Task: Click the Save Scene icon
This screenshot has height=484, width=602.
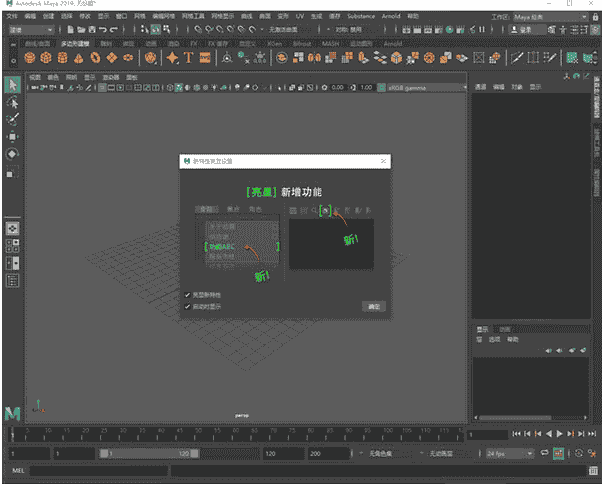Action: 92,30
